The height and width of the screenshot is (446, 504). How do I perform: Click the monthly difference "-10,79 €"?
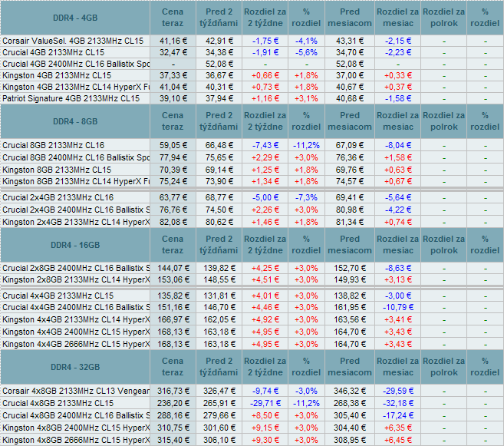click(398, 307)
